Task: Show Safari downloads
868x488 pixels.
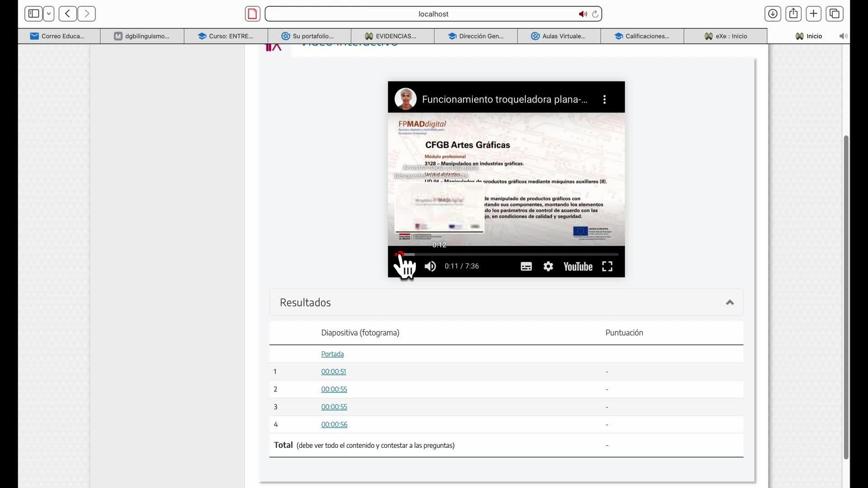Action: [772, 14]
